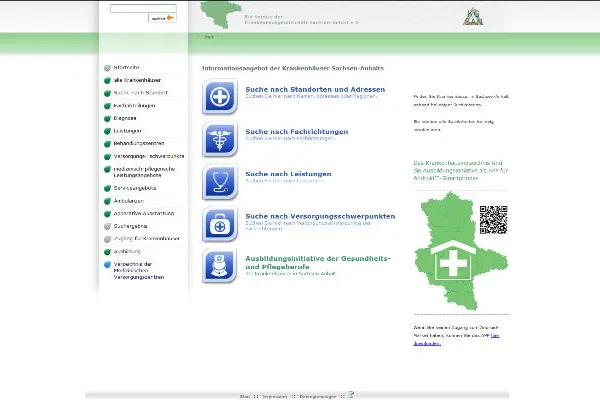
Task: Open 'Ausbildungsinitiative der Gesundheits- und Pflegeberufe' link
Action: 318,263
